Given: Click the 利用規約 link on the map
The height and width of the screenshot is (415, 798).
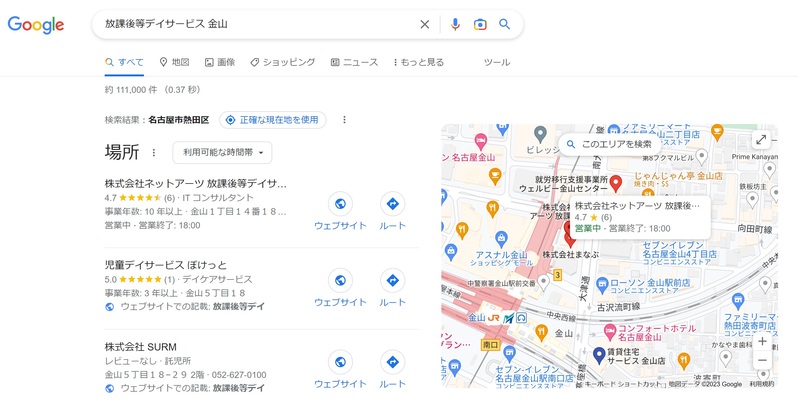Looking at the screenshot, I should [762, 384].
